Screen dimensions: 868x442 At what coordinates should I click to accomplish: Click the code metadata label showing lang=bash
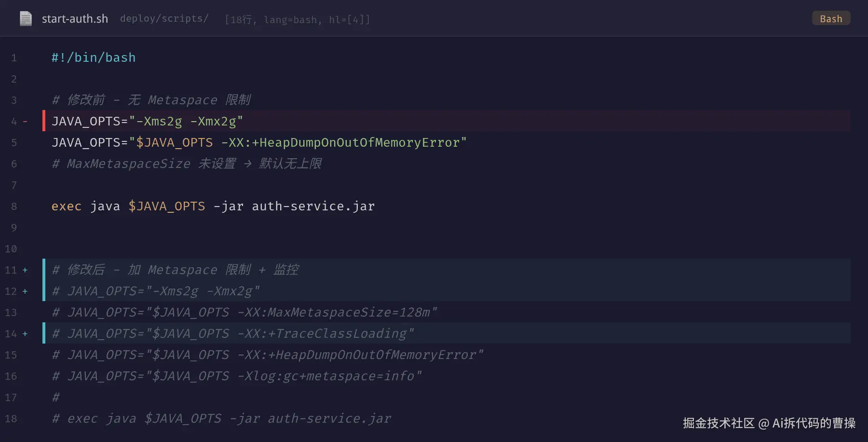tap(290, 20)
